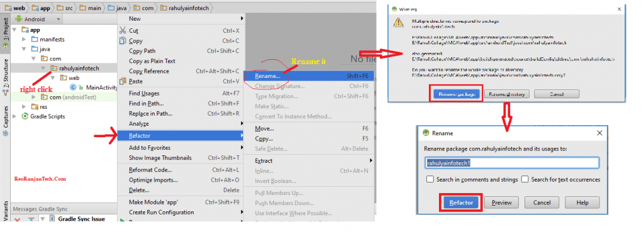This screenshot has height=234, width=644.
Task: Enable Search for text occurrences
Action: (525, 179)
